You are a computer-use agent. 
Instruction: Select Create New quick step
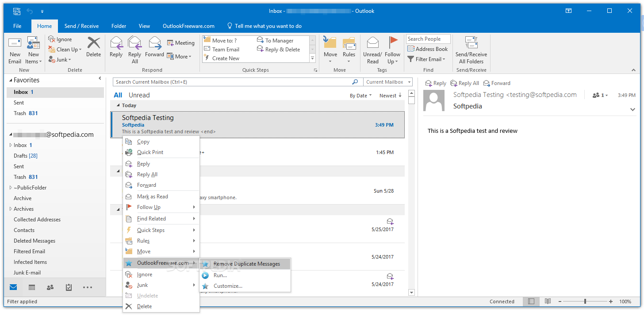point(222,58)
